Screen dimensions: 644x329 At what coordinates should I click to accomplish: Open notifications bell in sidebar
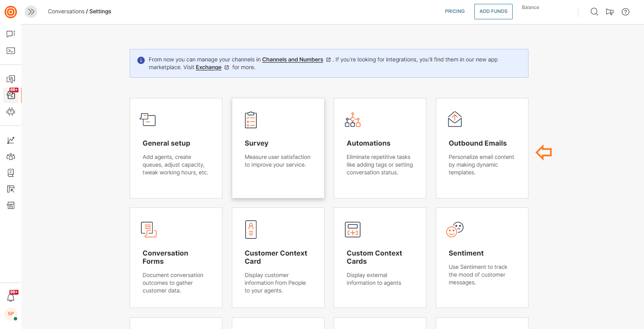click(x=11, y=298)
